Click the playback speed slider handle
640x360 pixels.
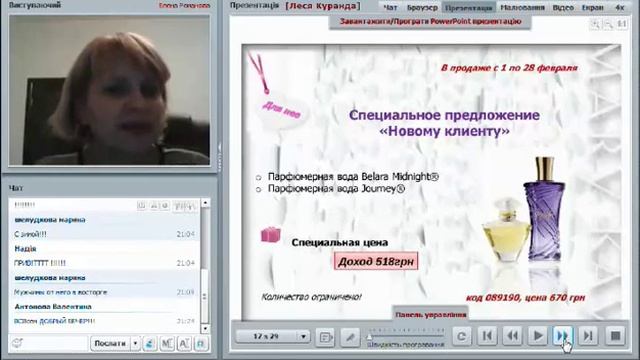pos(369,337)
